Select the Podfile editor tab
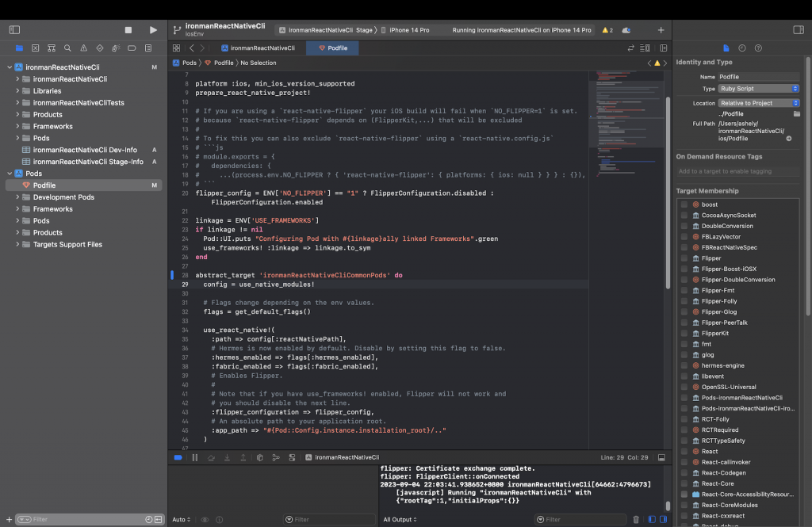 (x=333, y=48)
